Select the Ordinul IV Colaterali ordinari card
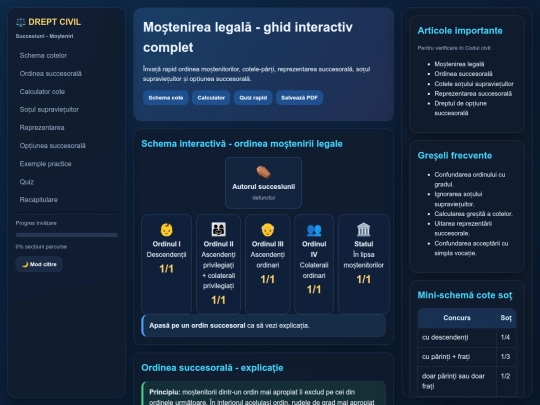The height and width of the screenshot is (405, 540). click(314, 264)
